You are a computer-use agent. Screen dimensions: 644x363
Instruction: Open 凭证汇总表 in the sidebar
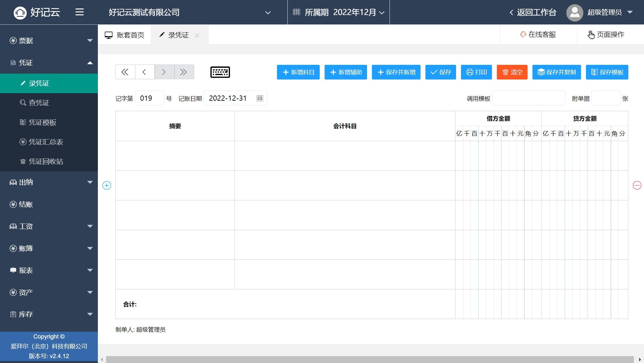pos(49,142)
